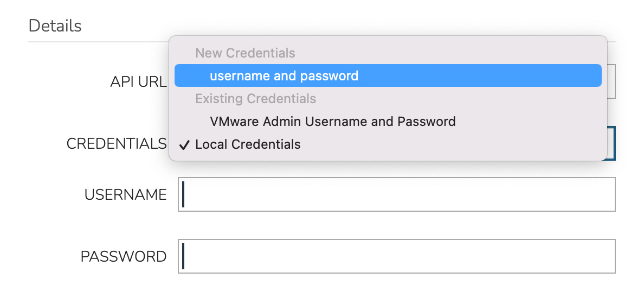Click the USERNAME field label

(125, 194)
